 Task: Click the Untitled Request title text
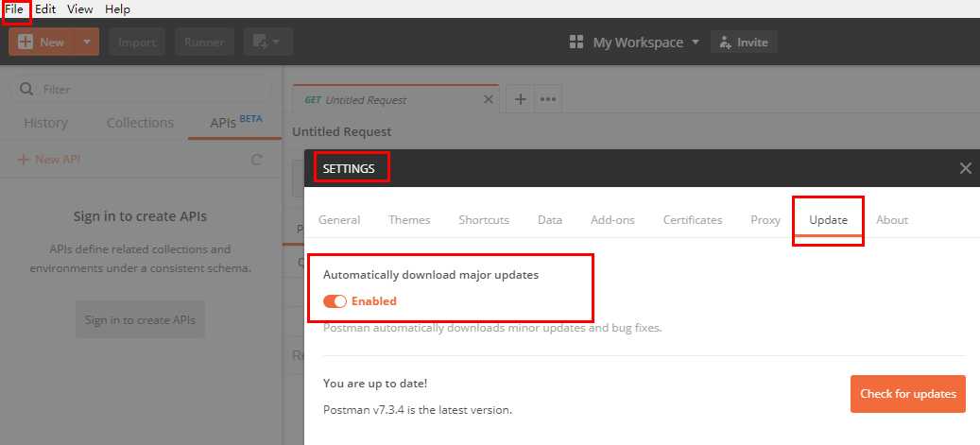click(342, 132)
